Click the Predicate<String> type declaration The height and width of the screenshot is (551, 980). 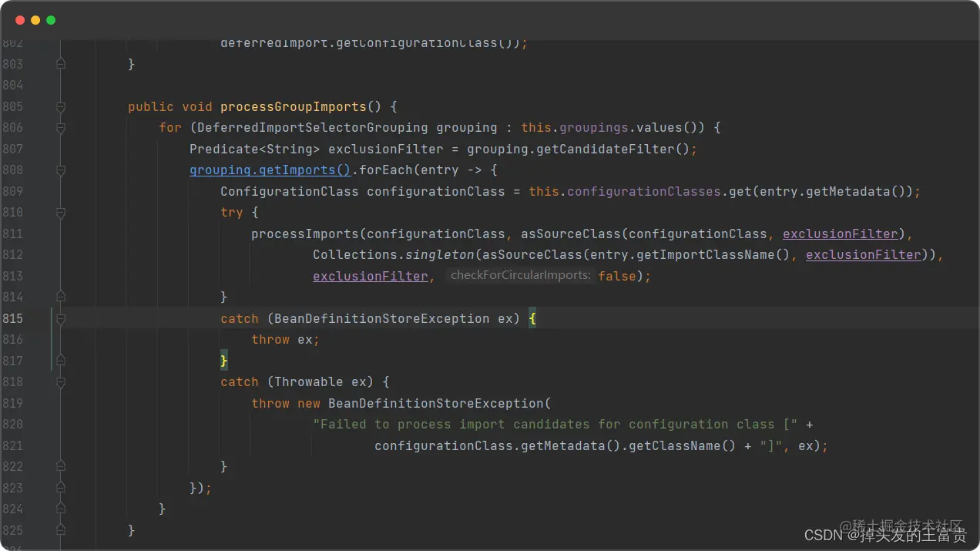[x=255, y=149]
